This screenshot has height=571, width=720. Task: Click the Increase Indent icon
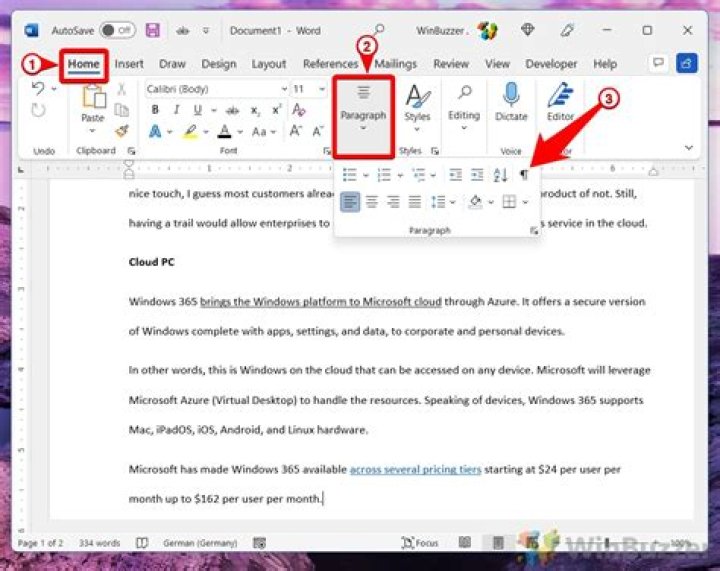477,174
